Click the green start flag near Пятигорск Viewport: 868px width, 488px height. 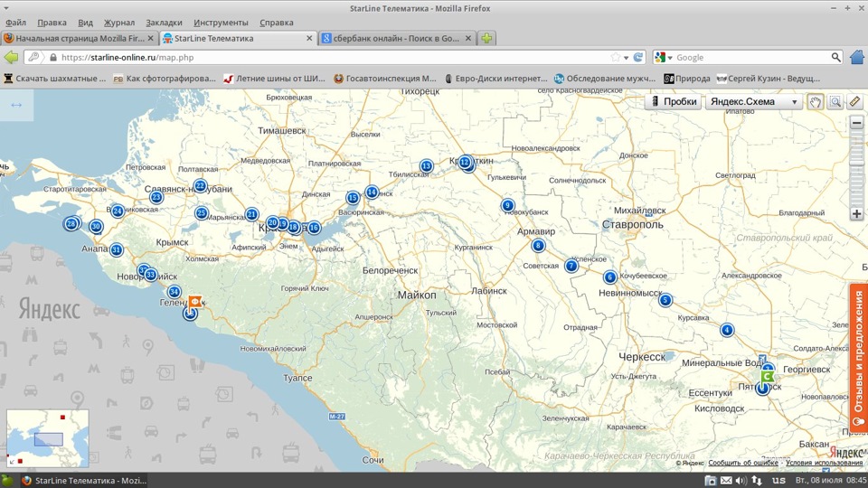coord(767,377)
